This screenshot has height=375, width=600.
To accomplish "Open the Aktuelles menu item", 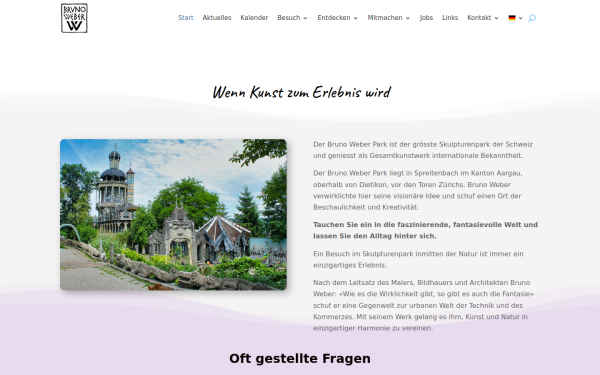I will pyautogui.click(x=217, y=18).
